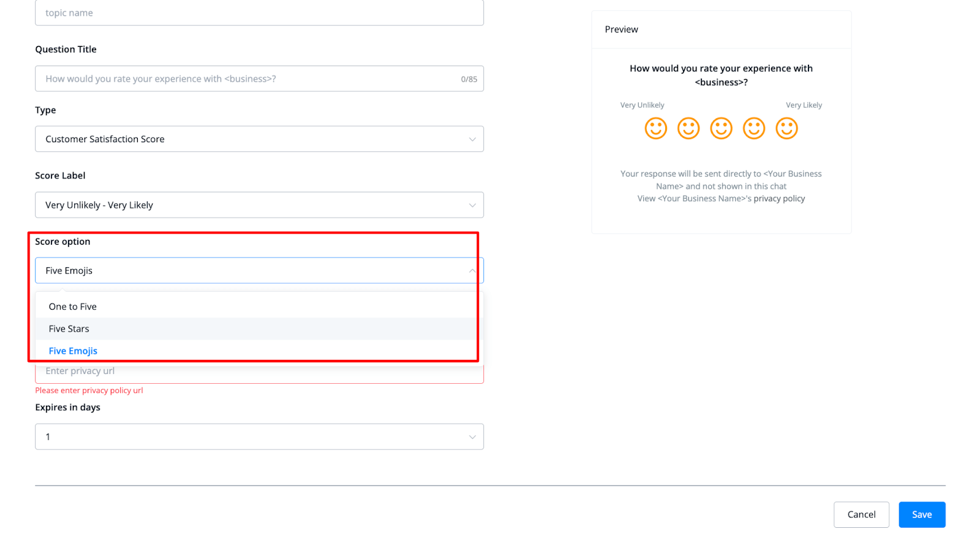Click the response disclaimer text in preview

click(721, 186)
